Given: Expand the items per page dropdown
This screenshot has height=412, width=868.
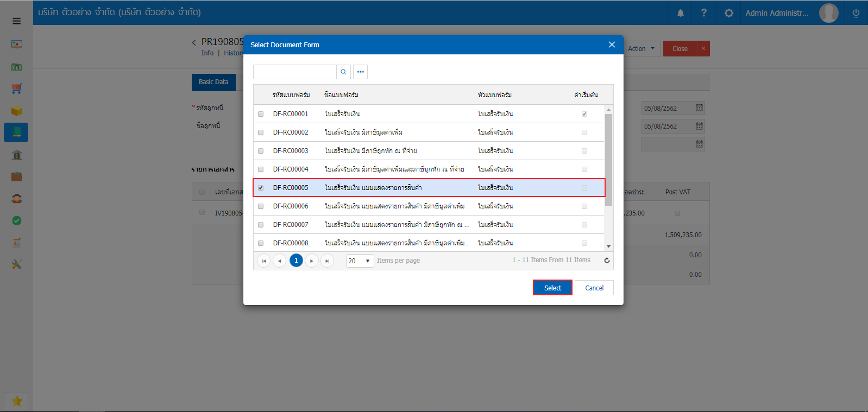Looking at the screenshot, I should pos(360,261).
